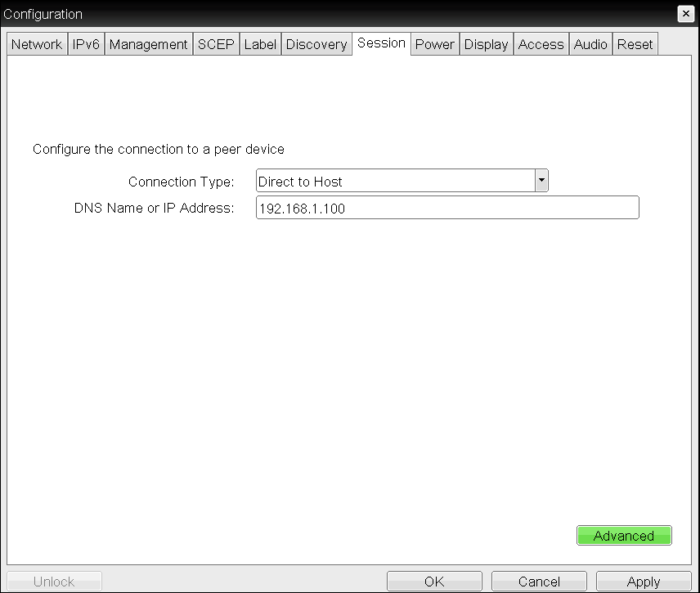Go to the Management tab
This screenshot has width=700, height=593.
tap(148, 44)
